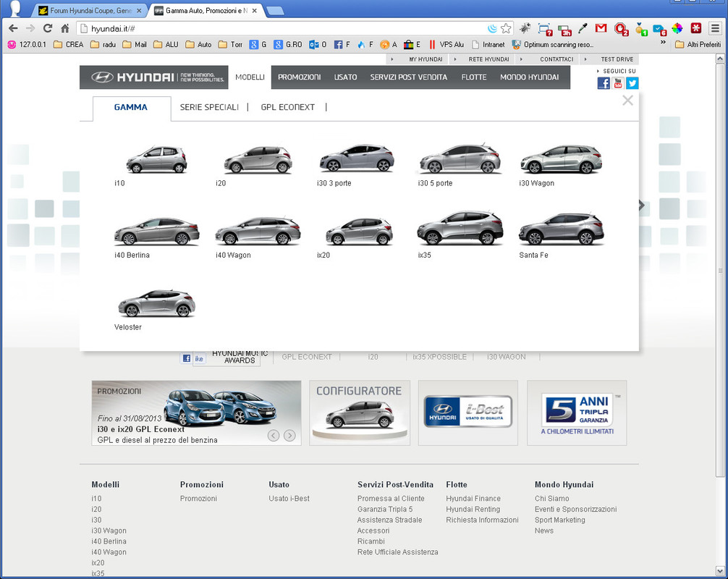Open the MODELLI menu
728x579 pixels.
coord(250,77)
